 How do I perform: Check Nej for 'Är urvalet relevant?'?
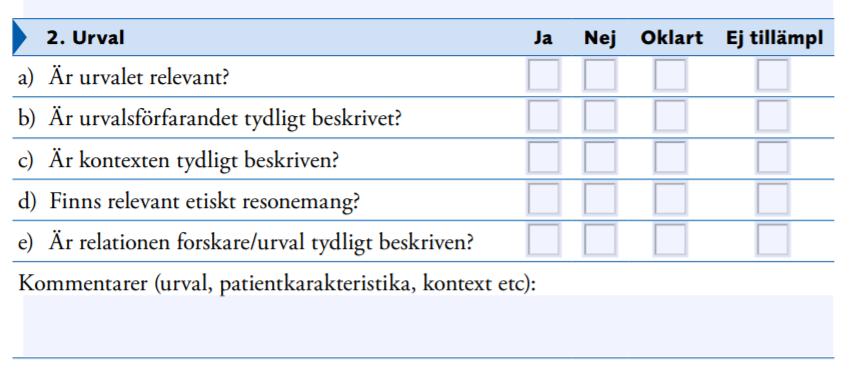[x=600, y=75]
